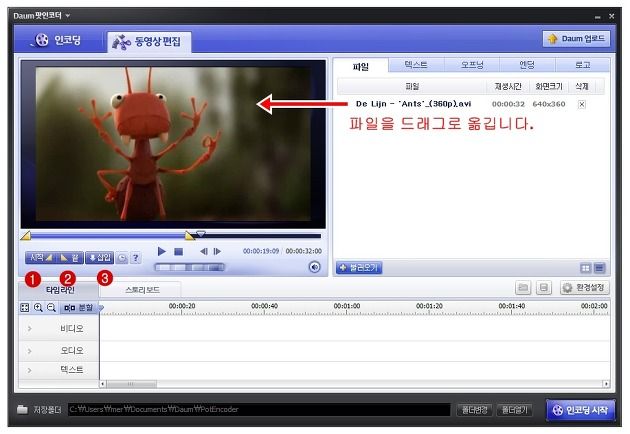Click the save project disk icon

click(x=544, y=288)
